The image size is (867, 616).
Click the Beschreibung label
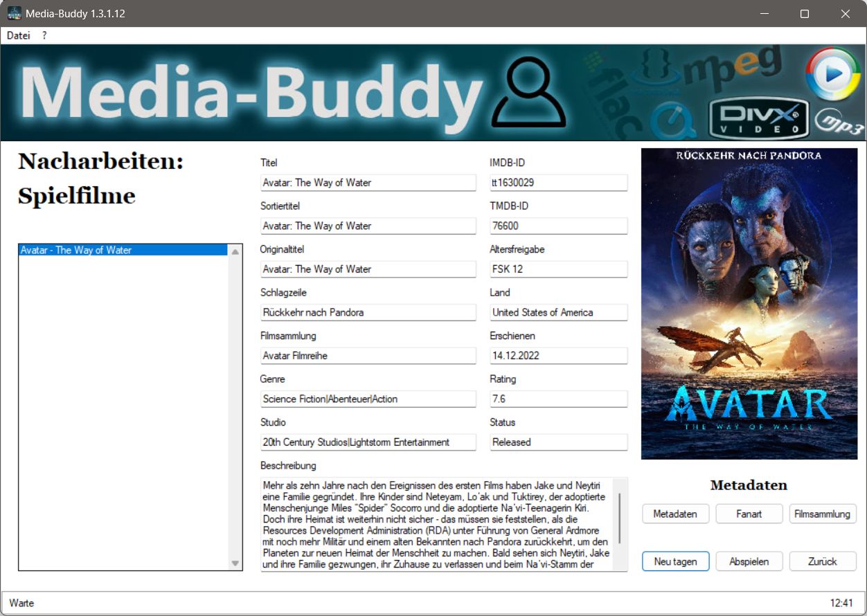(288, 466)
